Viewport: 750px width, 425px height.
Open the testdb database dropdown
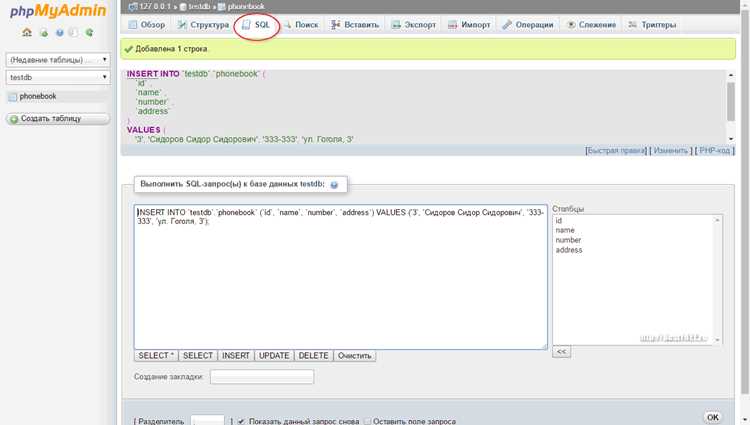pos(58,77)
